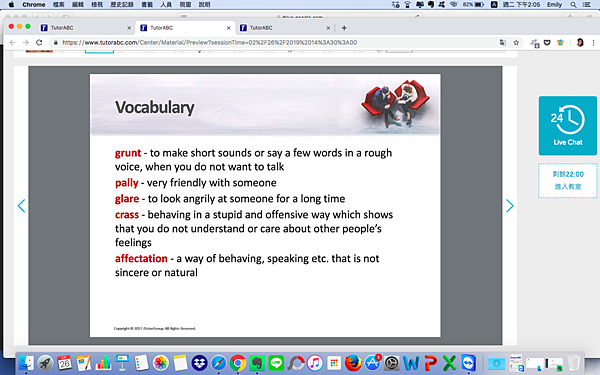Open Launchpad rocket in the dock
The width and height of the screenshot is (600, 375).
click(x=45, y=363)
